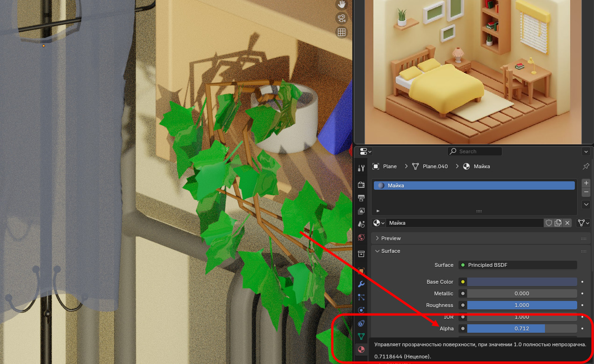Open the Output properties tab
This screenshot has height=364, width=594.
(x=361, y=198)
